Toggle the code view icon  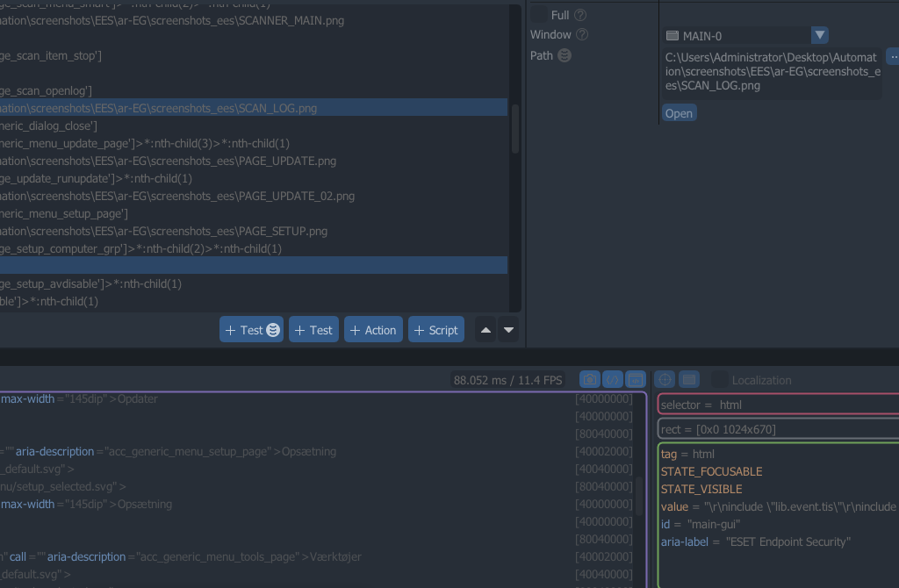point(613,380)
